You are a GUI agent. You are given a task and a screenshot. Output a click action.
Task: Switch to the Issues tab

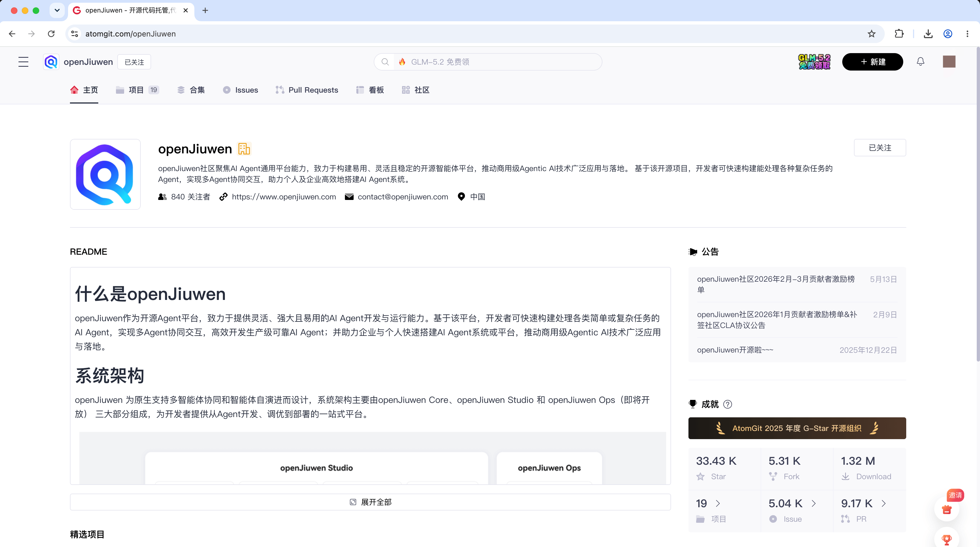point(240,90)
